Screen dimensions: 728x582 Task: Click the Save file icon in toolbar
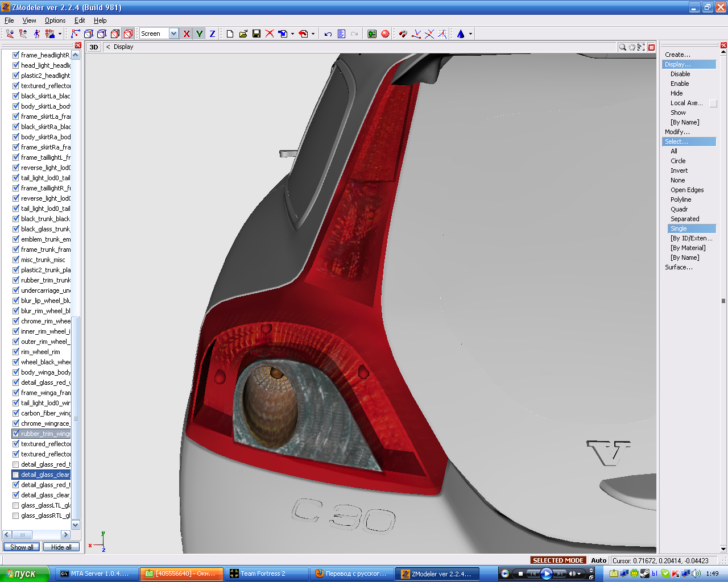[x=257, y=34]
